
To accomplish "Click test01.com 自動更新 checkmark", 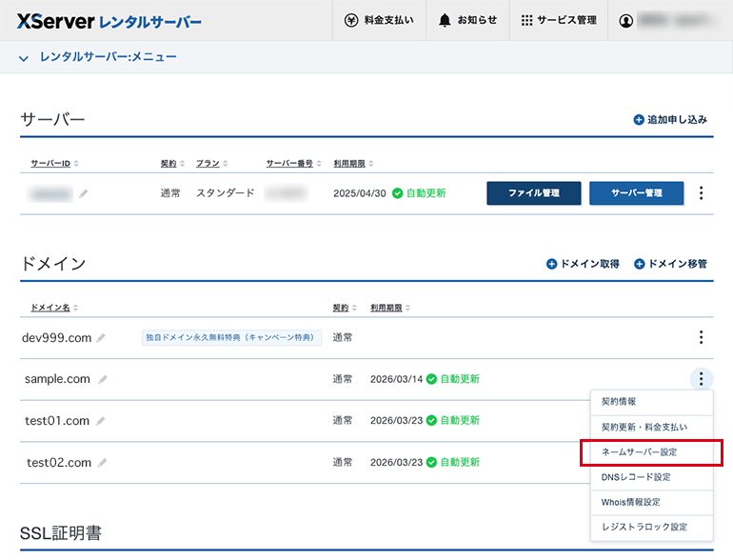I will (x=431, y=421).
